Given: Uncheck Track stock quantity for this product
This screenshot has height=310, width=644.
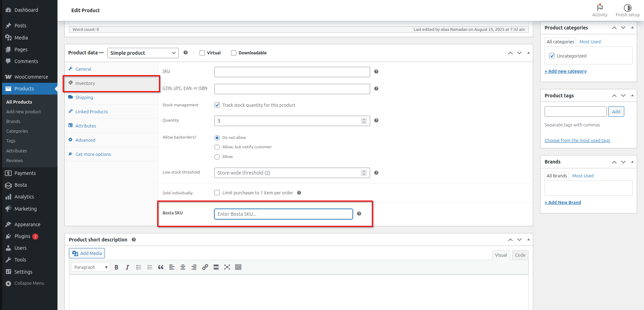Looking at the screenshot, I should (217, 105).
